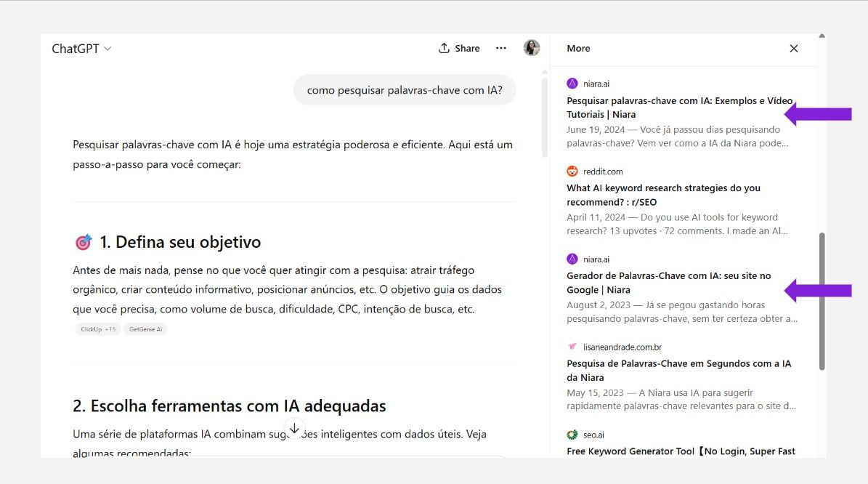Open the three-dot more options menu

[x=501, y=48]
